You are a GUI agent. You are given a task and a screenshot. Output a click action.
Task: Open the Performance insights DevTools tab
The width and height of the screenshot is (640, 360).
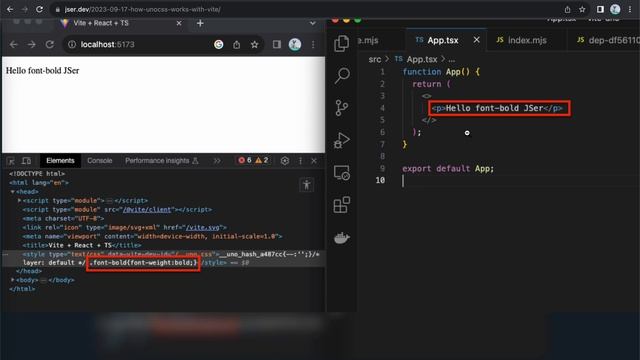162,161
